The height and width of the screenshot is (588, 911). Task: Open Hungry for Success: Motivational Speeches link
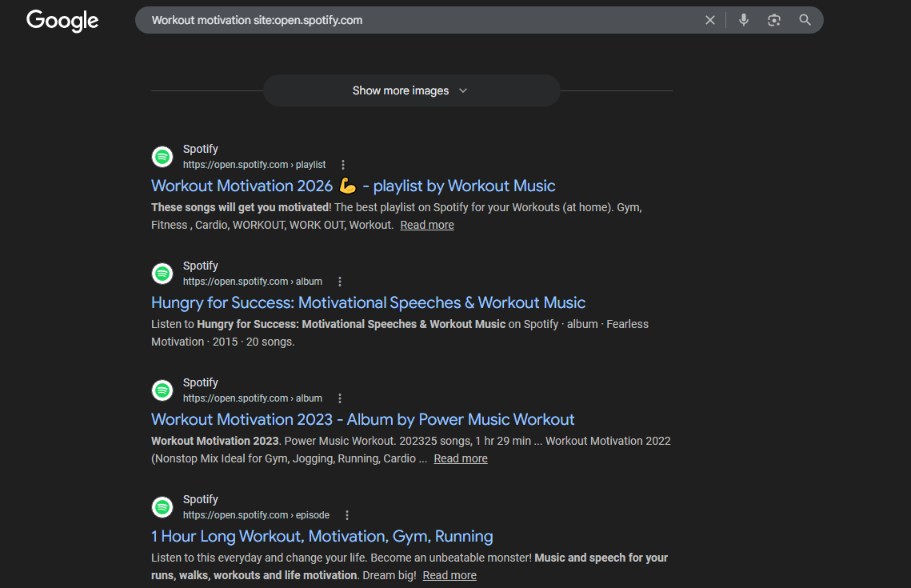tap(369, 302)
